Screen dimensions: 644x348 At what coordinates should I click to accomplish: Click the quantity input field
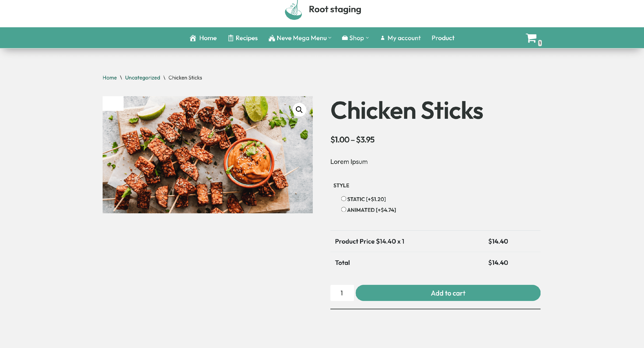coord(342,293)
